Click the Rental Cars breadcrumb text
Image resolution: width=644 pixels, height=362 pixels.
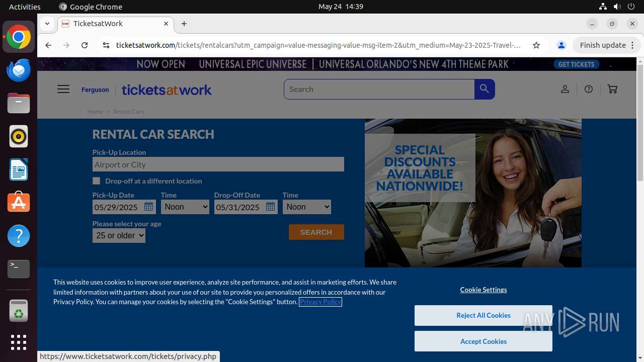[x=128, y=112]
